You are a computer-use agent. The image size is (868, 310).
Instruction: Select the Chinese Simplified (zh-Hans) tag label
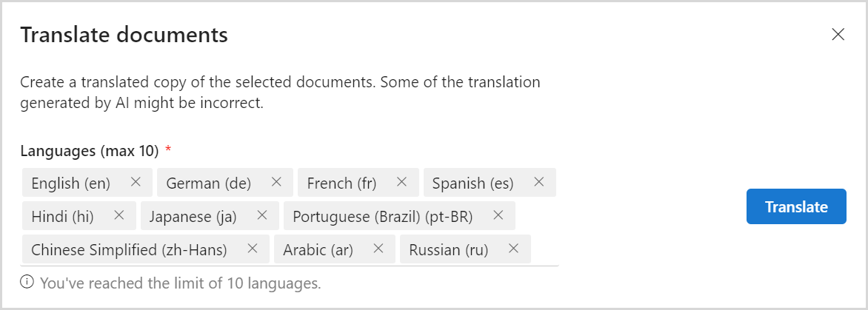coord(129,249)
